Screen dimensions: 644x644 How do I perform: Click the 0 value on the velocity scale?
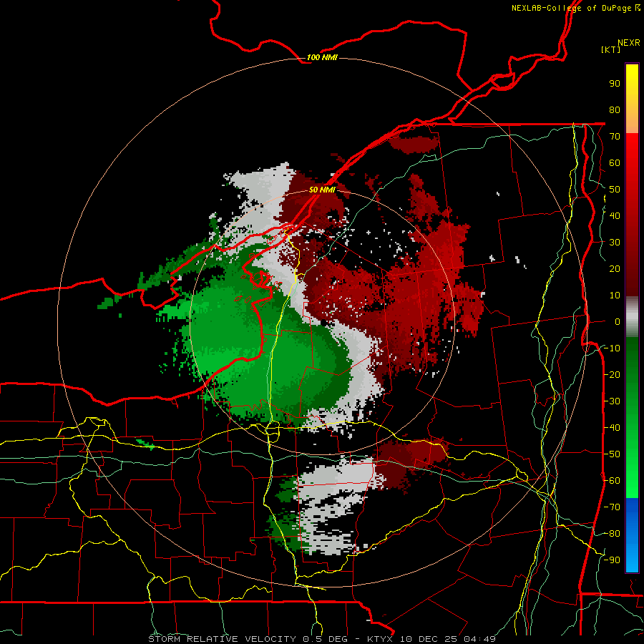618,321
